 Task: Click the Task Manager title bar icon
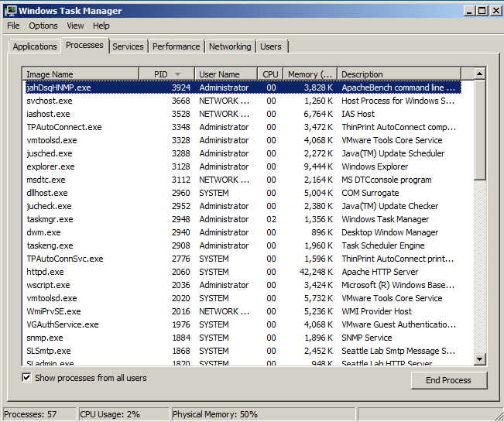coord(10,11)
